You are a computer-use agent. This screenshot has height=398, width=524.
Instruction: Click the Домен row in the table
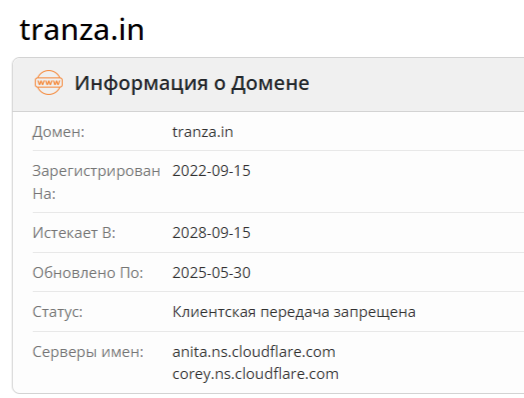click(278, 132)
